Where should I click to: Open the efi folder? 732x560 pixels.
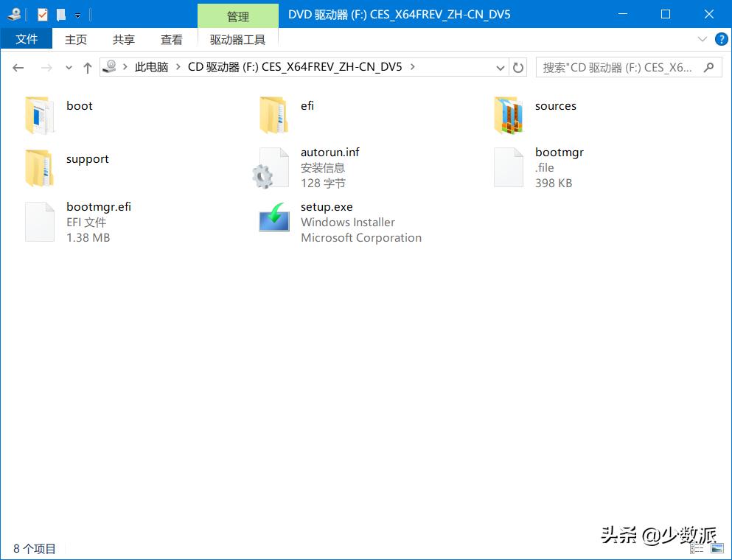[307, 105]
